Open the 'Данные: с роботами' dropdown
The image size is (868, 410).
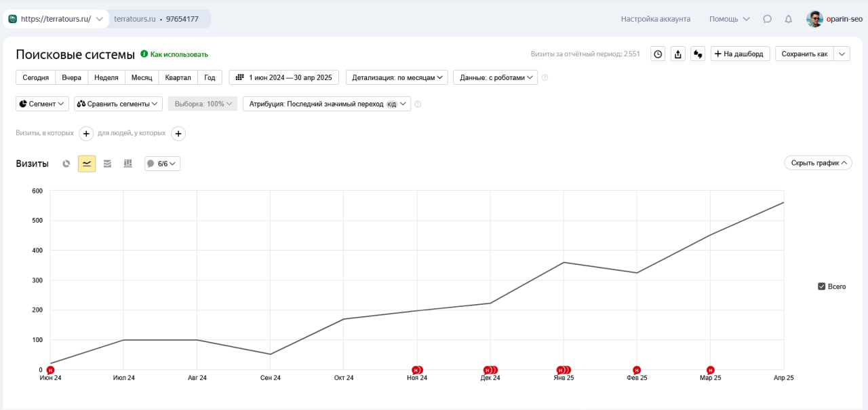coord(495,77)
